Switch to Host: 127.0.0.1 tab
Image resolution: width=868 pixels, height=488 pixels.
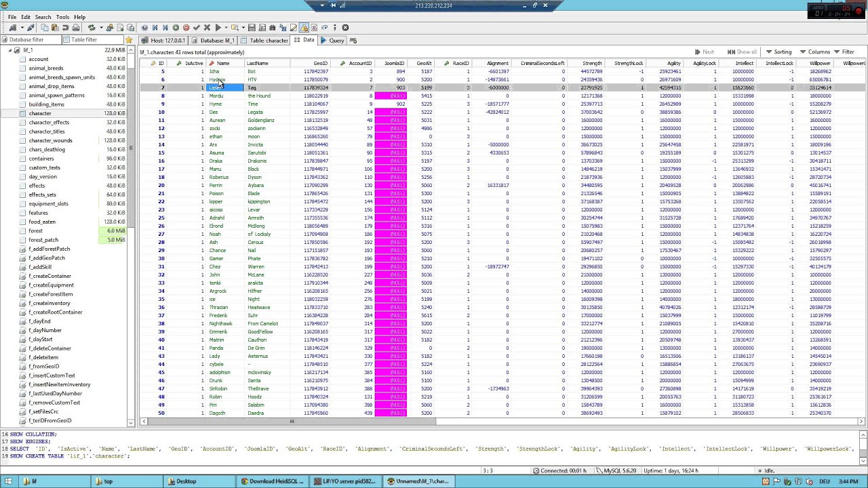pos(163,41)
